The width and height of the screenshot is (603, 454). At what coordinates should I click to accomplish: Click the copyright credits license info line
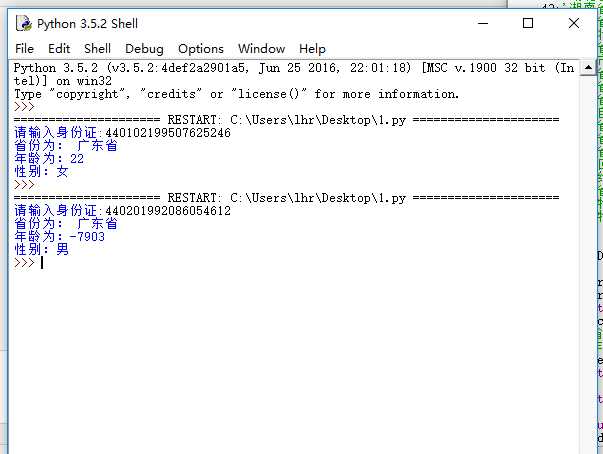(x=237, y=94)
